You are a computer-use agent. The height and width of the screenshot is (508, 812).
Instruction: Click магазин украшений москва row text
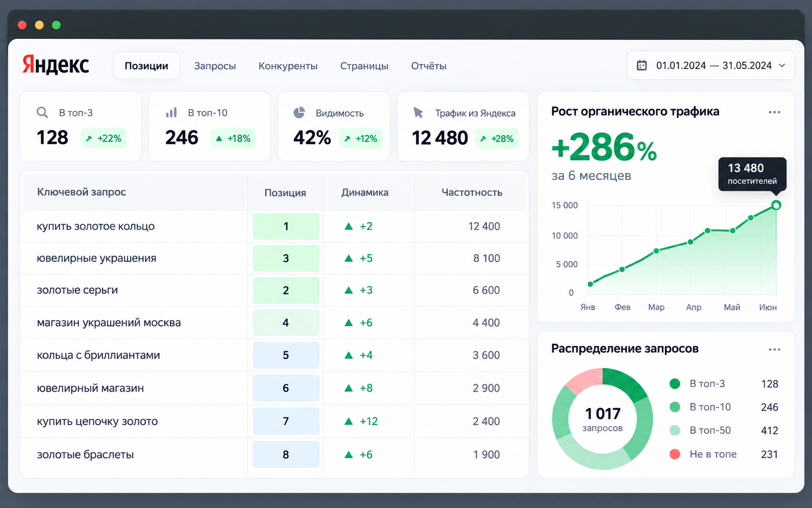(109, 323)
